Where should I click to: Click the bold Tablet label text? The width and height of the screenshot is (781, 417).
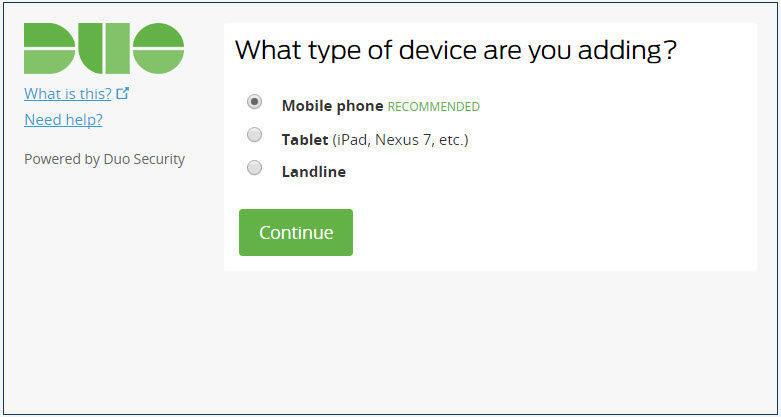point(305,140)
